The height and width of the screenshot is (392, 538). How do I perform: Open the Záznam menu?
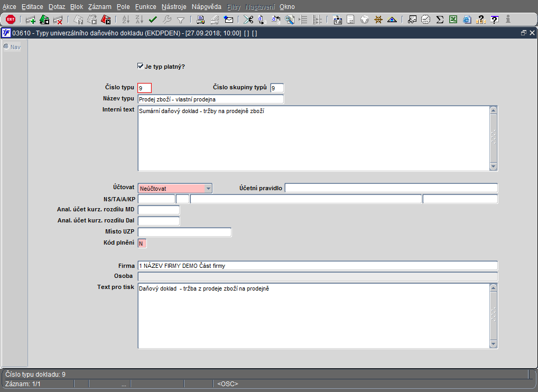tap(99, 7)
